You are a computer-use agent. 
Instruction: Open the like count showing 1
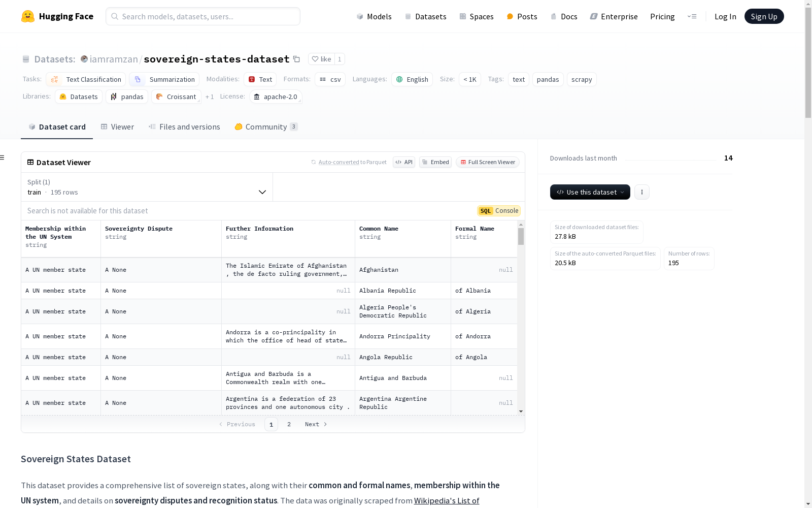340,59
